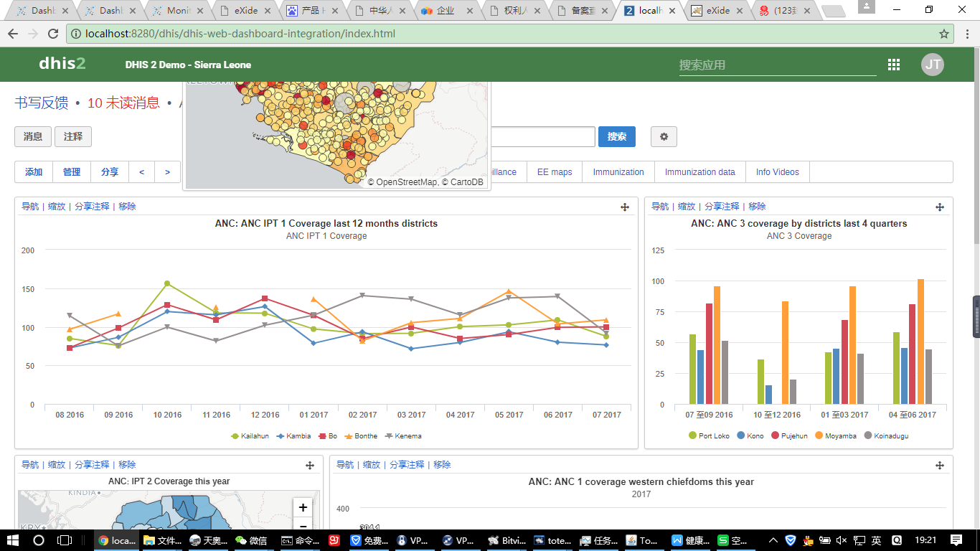Toggle Kailahun series in chart legend

[254, 435]
